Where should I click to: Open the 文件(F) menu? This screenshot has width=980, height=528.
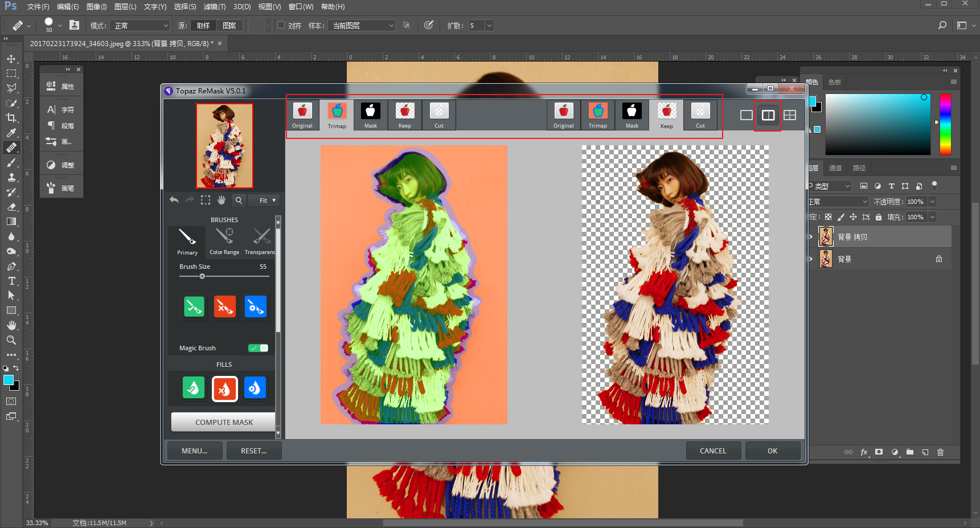(x=38, y=7)
